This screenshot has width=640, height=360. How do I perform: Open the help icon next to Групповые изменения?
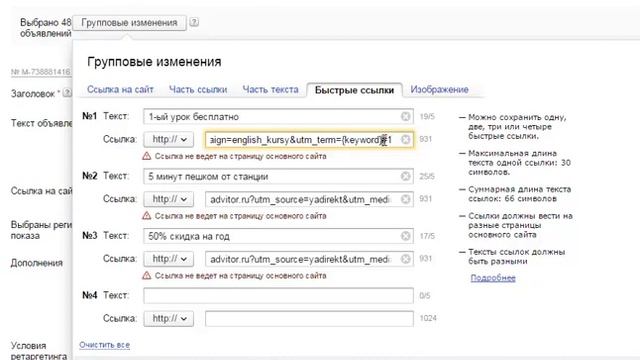(x=194, y=22)
